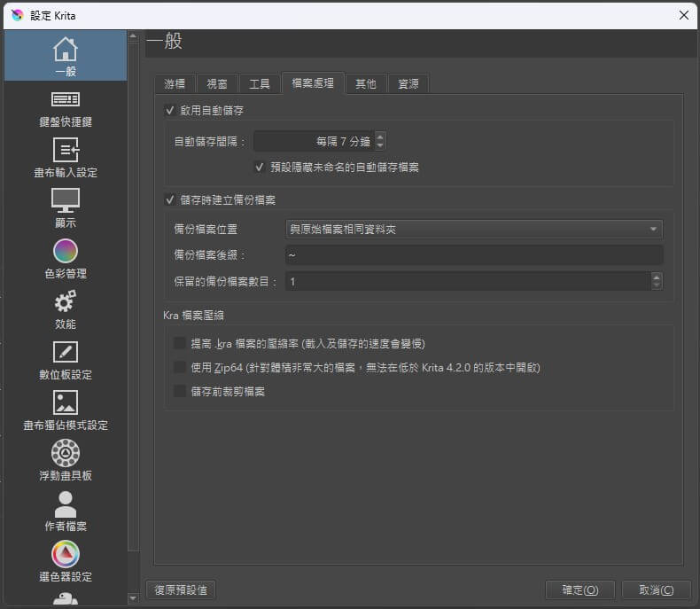The image size is (700, 609).
Task: Enable 儲存前裁剪檔案 checkbox
Action: tap(180, 391)
